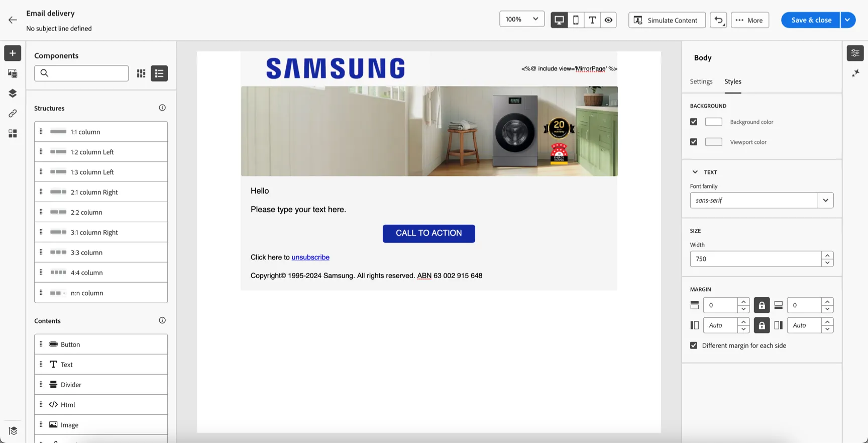This screenshot has width=868, height=443.
Task: Click the right margin Auto stepper arrows
Action: (827, 325)
